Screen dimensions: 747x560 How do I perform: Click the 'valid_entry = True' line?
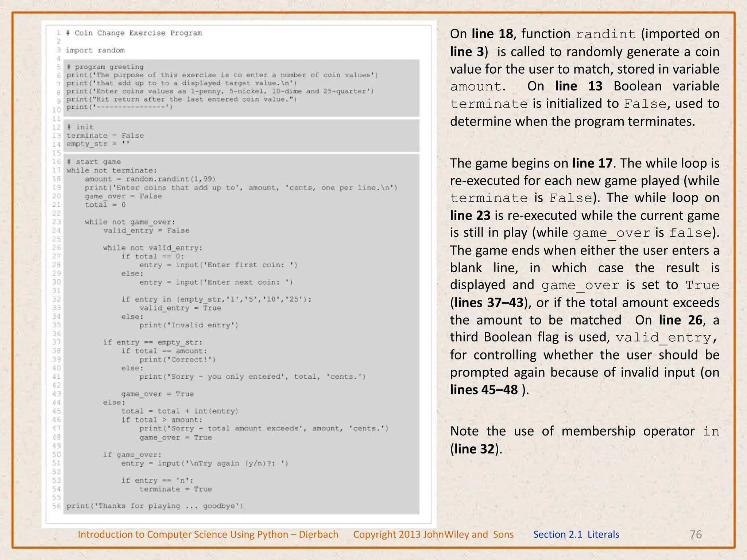180,308
